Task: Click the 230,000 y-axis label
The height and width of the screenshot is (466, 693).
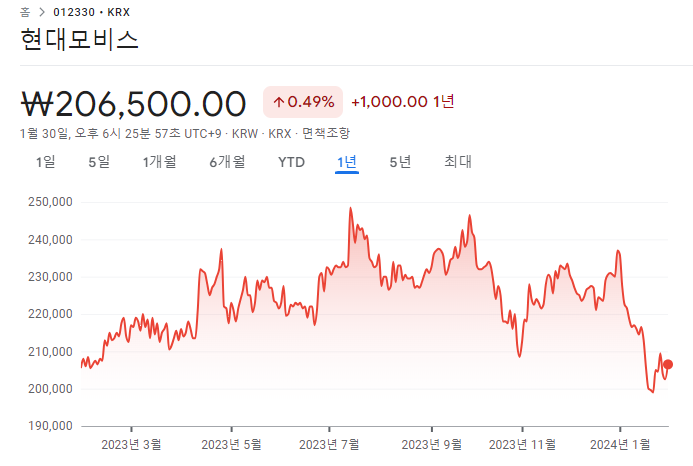Action: click(50, 277)
